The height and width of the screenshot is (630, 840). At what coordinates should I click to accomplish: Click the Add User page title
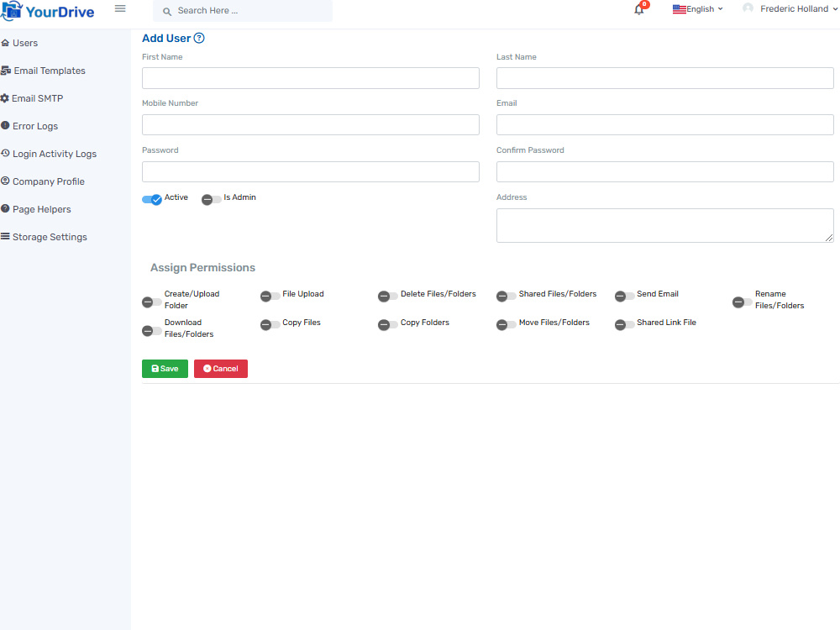pyautogui.click(x=166, y=39)
